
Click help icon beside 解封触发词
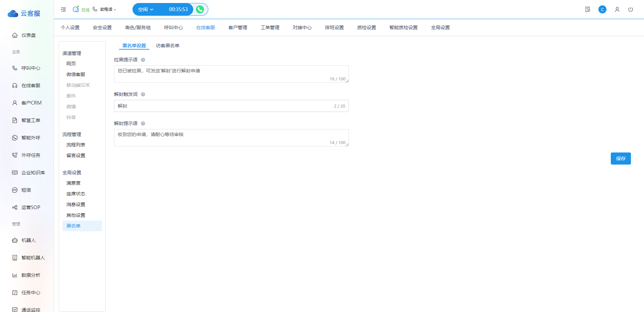coord(143,94)
